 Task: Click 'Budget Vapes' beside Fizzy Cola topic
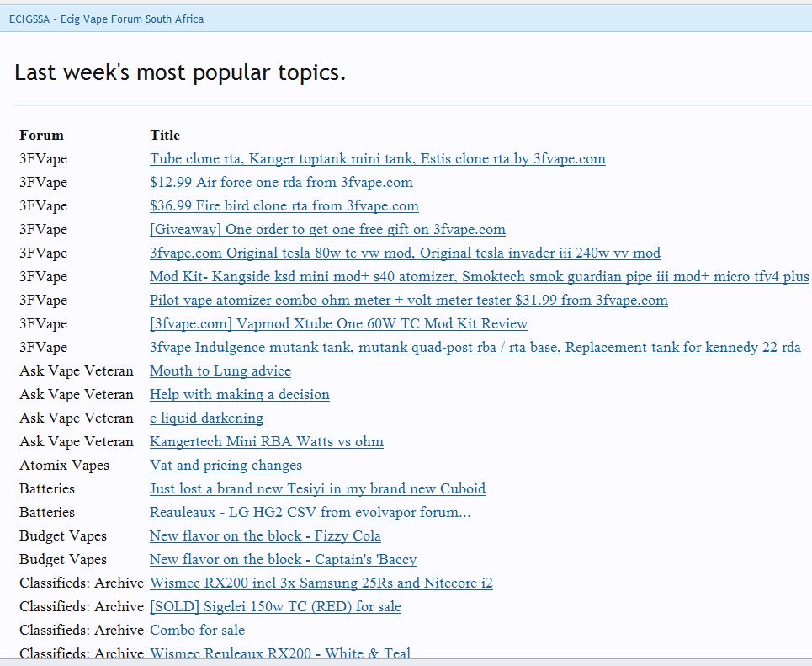coord(63,535)
